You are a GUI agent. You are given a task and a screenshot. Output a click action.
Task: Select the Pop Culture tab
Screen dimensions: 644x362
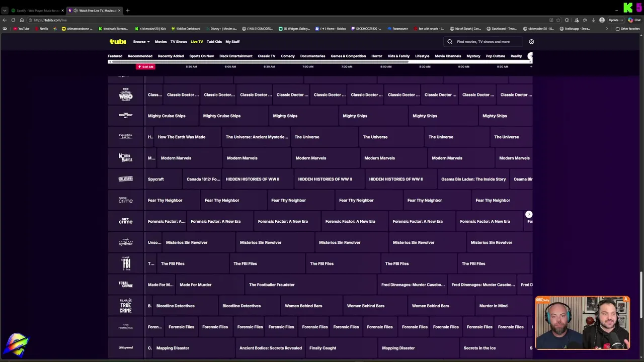tap(496, 56)
